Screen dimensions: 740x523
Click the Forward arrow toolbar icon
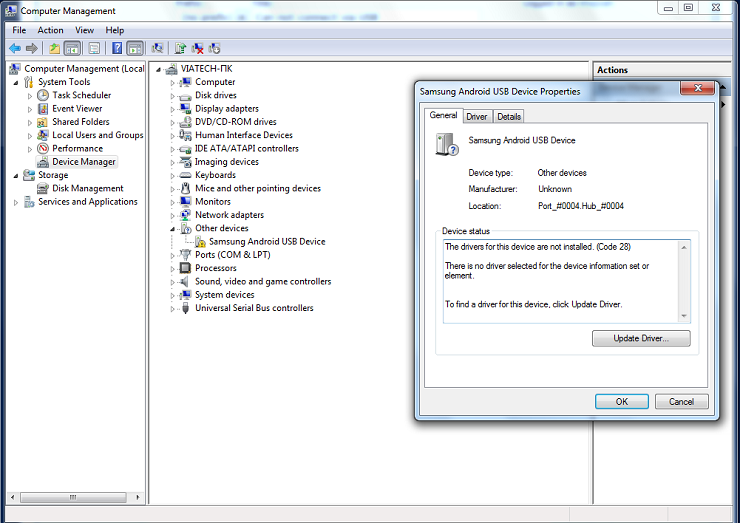32,48
